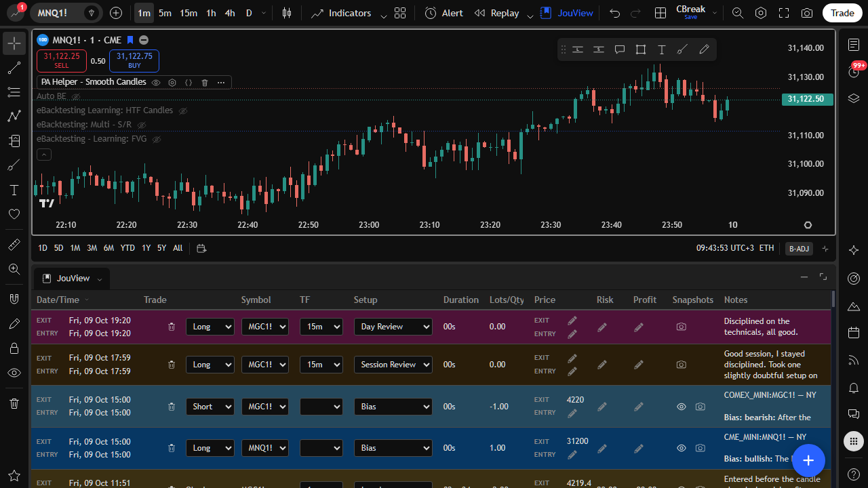Collapse the indicator legend with chevron
This screenshot has width=868, height=488.
43,155
